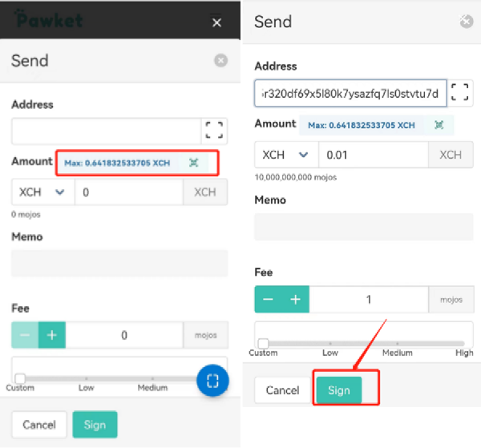The width and height of the screenshot is (481, 448).
Task: Click Amount field showing 0 in left panel
Action: tap(129, 192)
